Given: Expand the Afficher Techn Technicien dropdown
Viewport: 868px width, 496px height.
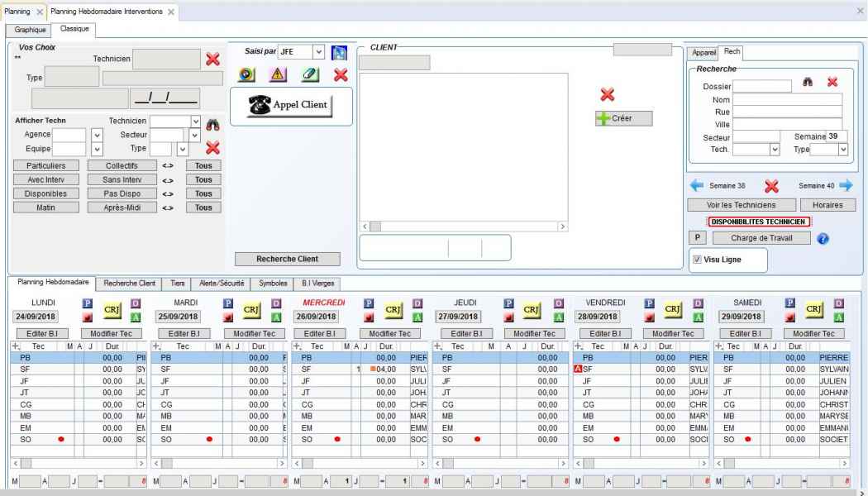Looking at the screenshot, I should (195, 121).
